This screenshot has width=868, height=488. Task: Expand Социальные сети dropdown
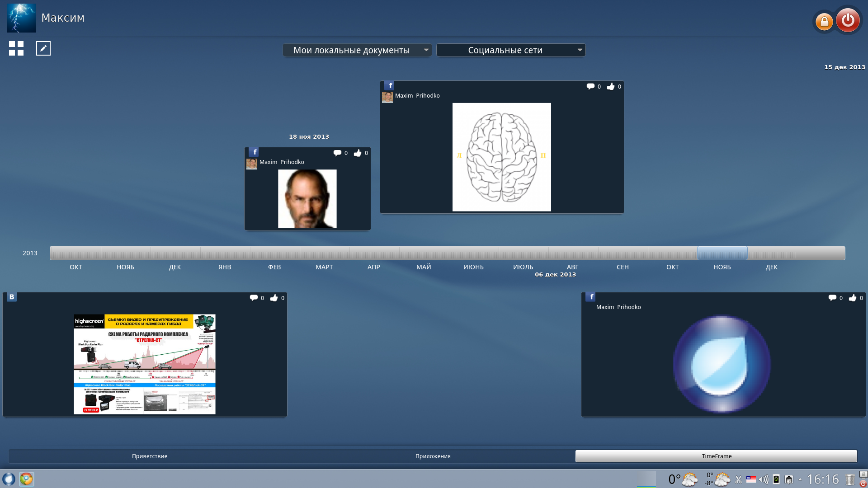[580, 50]
